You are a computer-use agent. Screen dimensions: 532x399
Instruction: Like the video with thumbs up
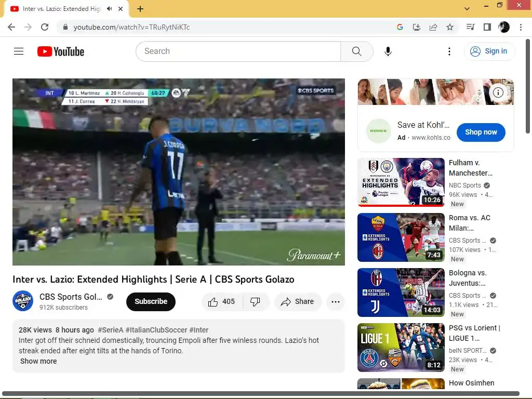(221, 301)
